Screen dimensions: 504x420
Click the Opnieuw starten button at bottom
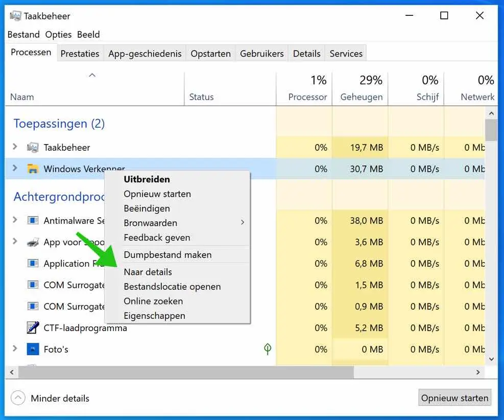coord(454,398)
